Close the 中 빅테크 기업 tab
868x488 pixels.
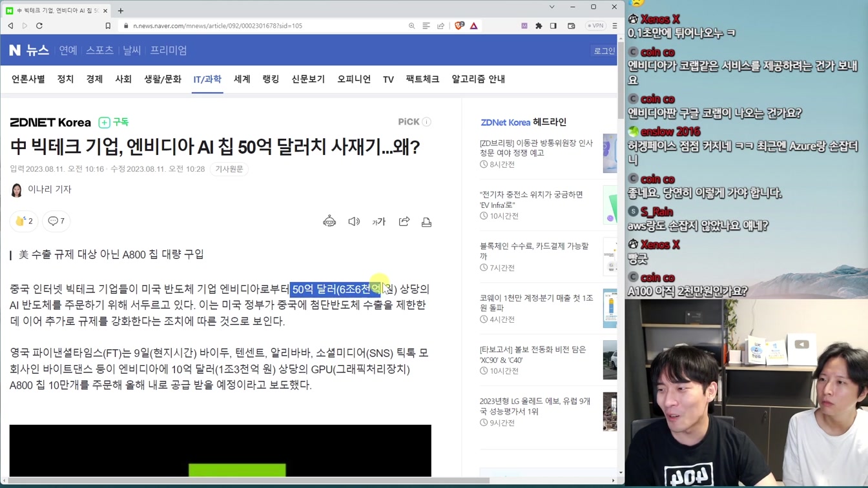tap(105, 10)
